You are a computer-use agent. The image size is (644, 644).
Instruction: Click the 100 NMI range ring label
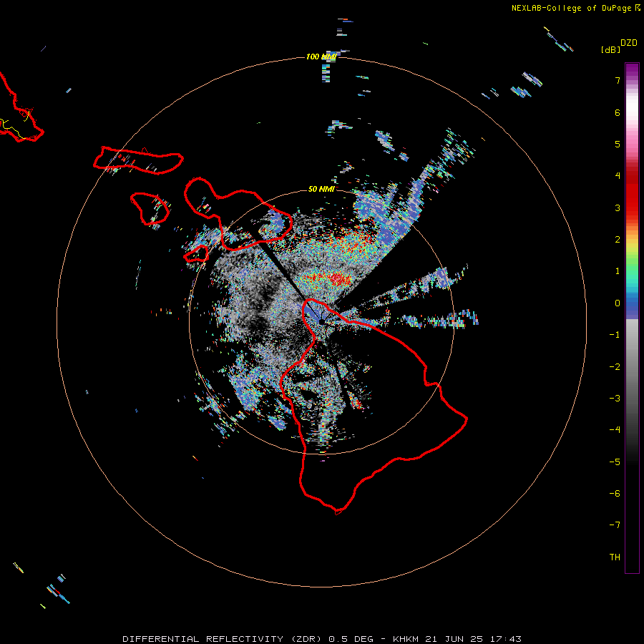pos(321,57)
